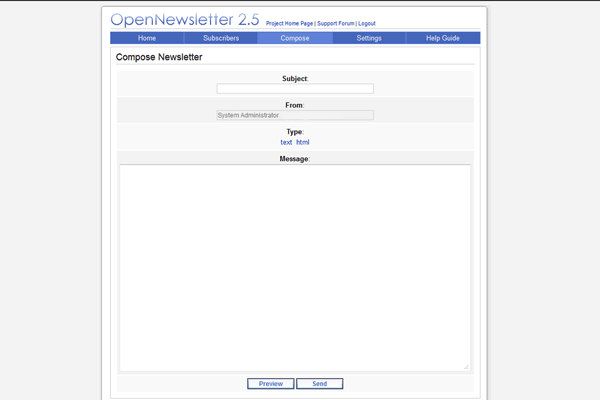Viewport: 600px width, 400px height.
Task: Open the Subscribers tab
Action: [x=221, y=38]
